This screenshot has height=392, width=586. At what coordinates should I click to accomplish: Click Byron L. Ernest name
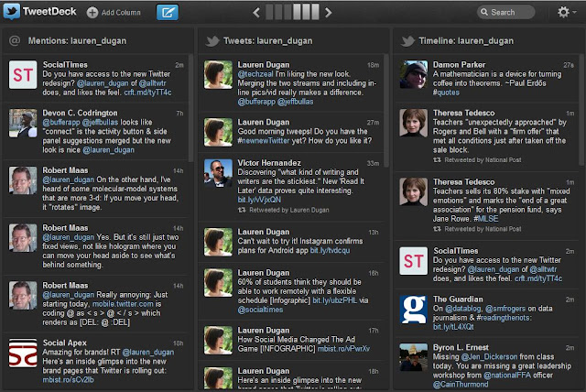[x=461, y=347]
